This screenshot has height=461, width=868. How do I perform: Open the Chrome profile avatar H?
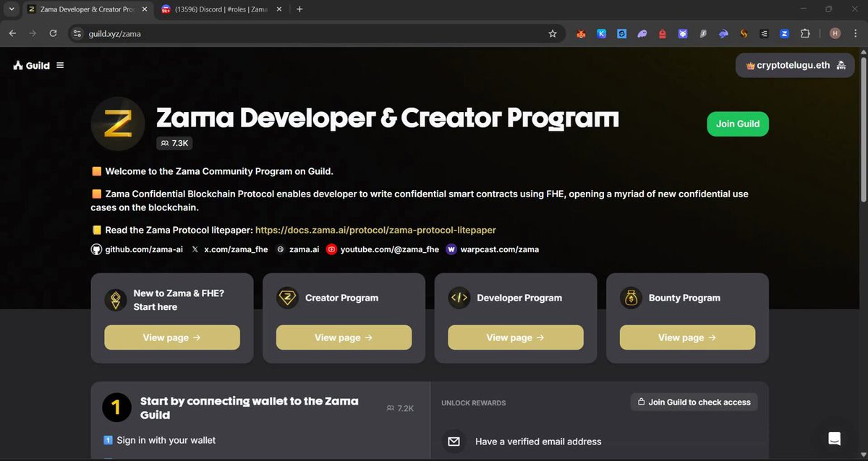point(835,33)
